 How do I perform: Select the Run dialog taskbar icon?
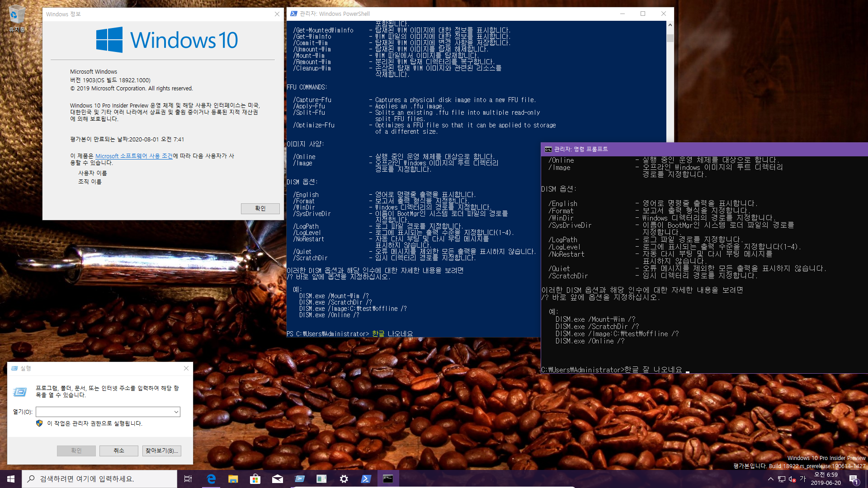click(x=300, y=479)
